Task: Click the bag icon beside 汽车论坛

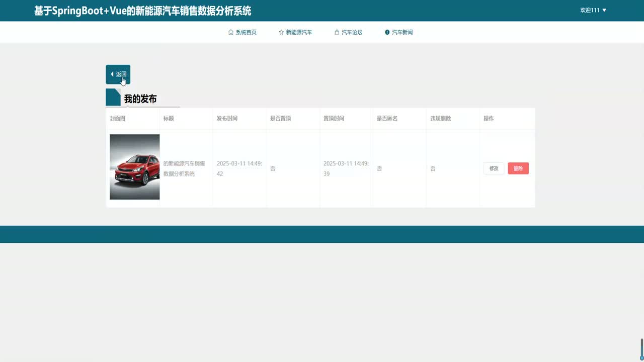Action: click(x=337, y=32)
